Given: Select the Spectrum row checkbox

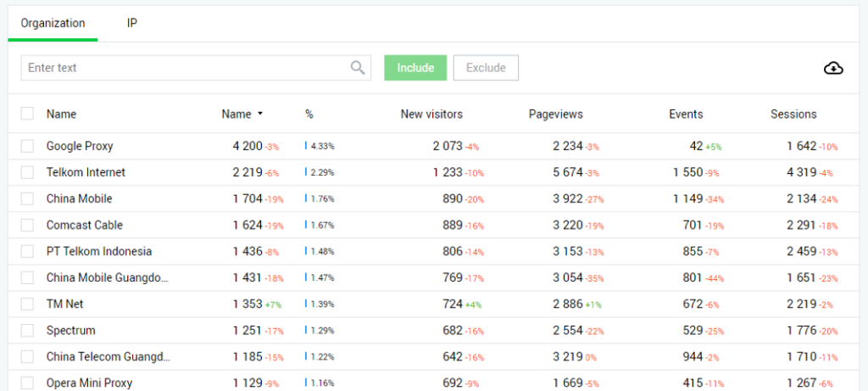Looking at the screenshot, I should point(27,330).
